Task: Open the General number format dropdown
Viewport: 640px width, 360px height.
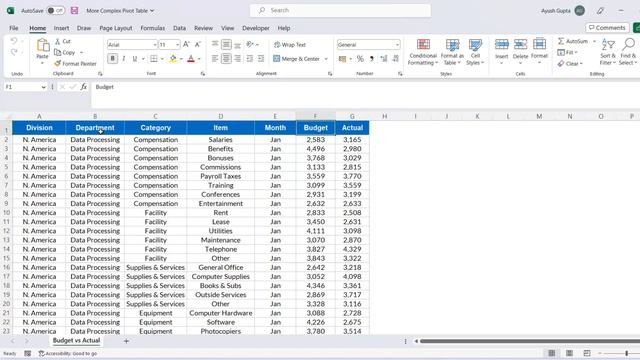Action: pos(397,44)
